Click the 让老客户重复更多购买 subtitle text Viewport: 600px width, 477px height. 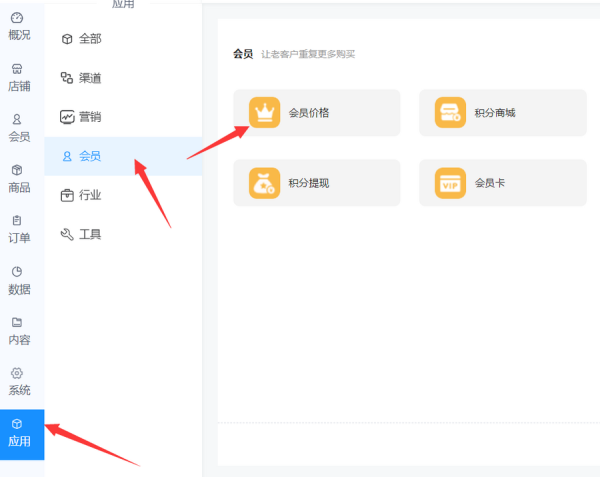[x=308, y=54]
